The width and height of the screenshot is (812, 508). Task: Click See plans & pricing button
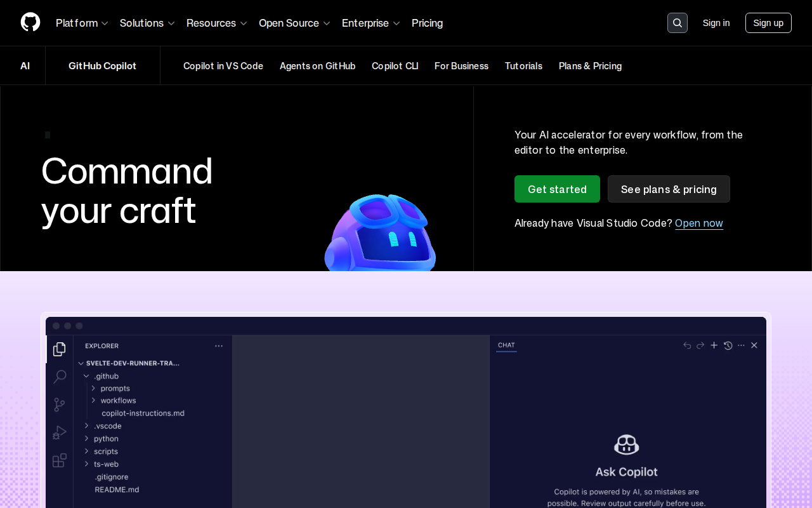point(669,189)
